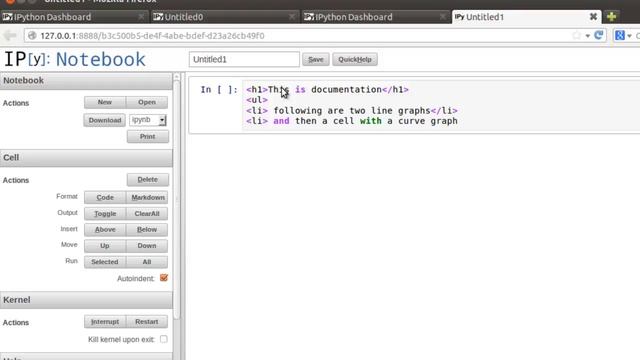Collapse the Kernel section header
The height and width of the screenshot is (360, 640).
[86, 300]
